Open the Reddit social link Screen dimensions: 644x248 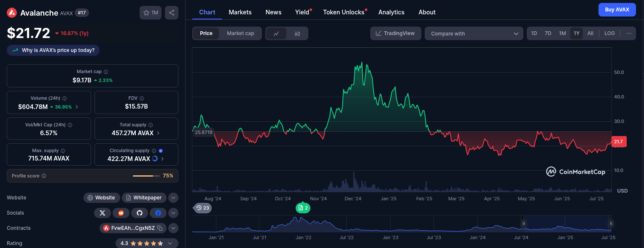121,213
